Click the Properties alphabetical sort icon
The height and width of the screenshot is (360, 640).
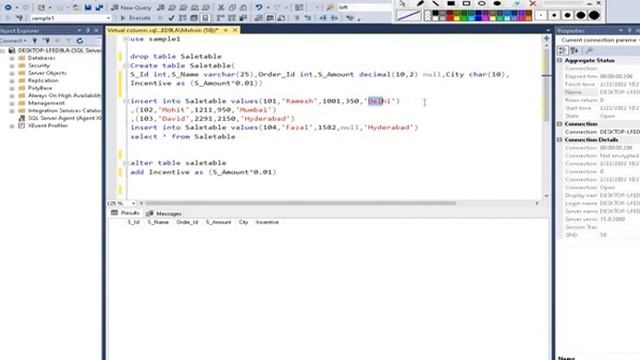click(575, 50)
